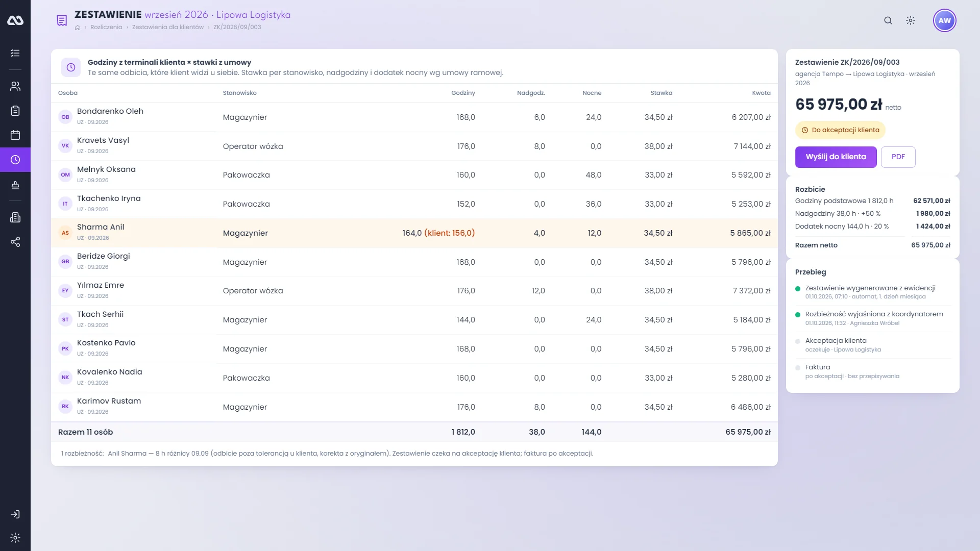Image resolution: width=980 pixels, height=551 pixels.
Task: Open the search magnifier icon
Action: (888, 20)
